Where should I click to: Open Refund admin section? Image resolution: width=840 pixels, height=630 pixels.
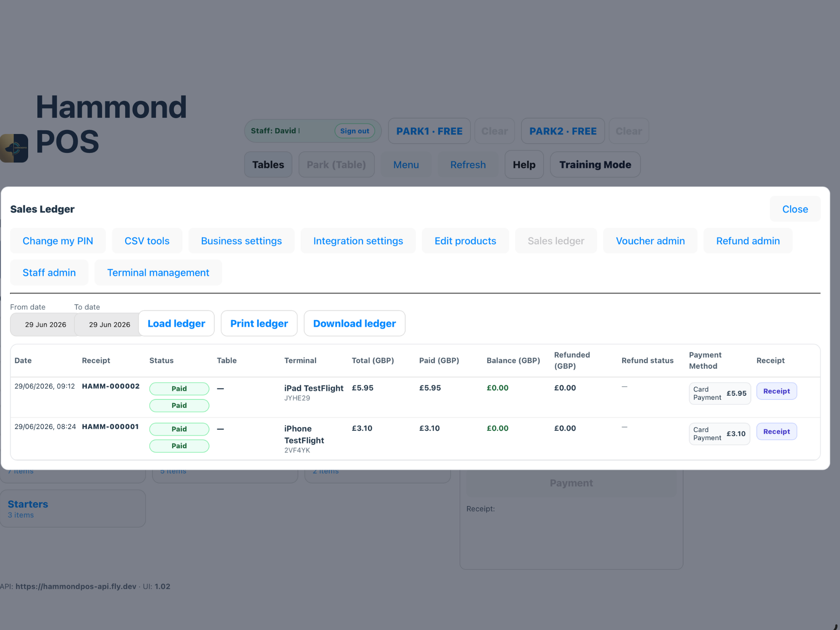click(x=748, y=241)
